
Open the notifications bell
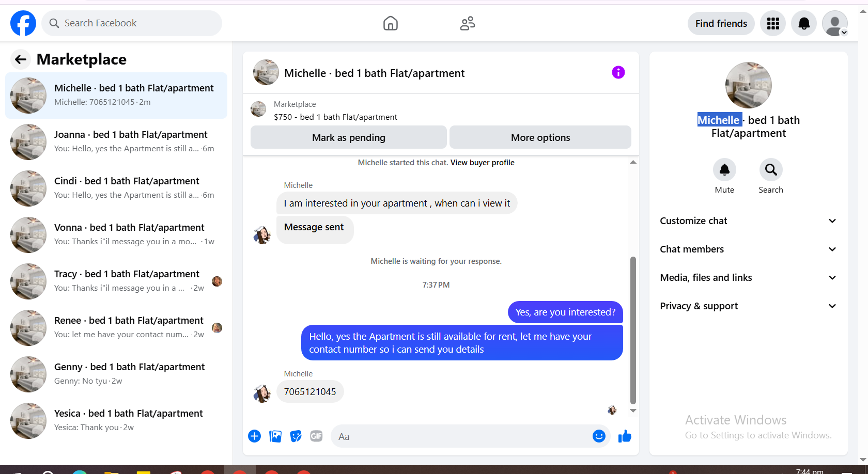coord(804,23)
